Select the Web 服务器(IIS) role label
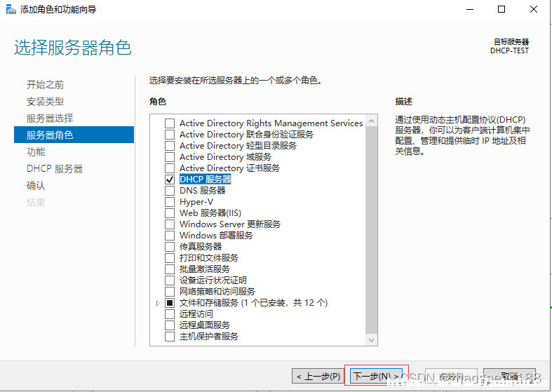Viewport: 552px width, 392px height. click(x=210, y=213)
